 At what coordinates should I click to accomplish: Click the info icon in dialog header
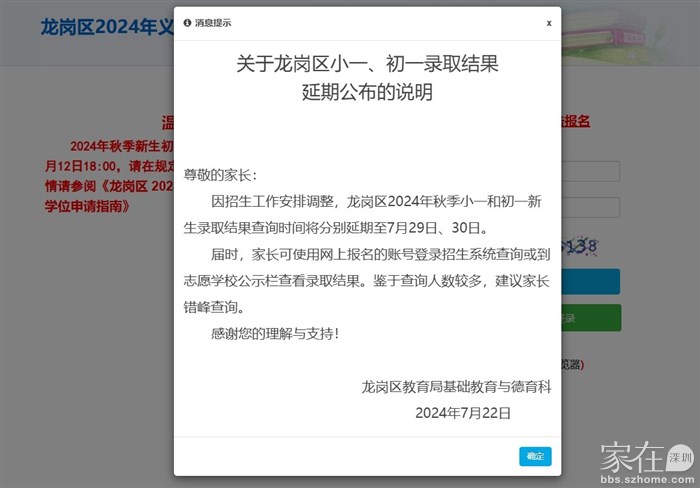tap(187, 22)
